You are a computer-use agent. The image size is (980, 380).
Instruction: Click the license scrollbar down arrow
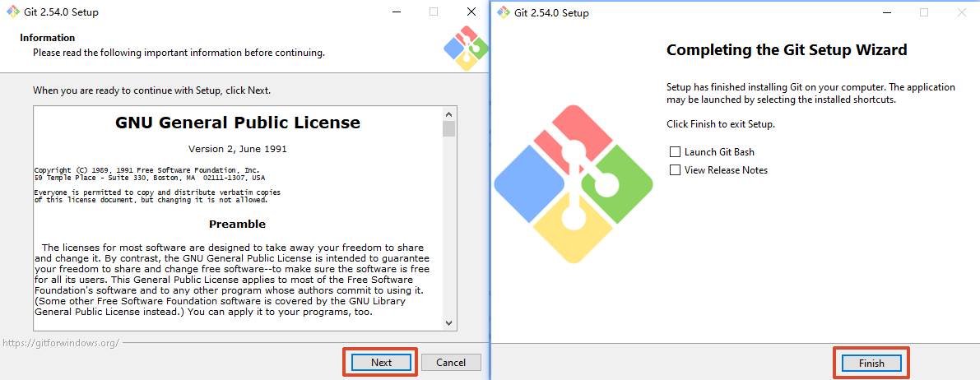click(x=448, y=322)
